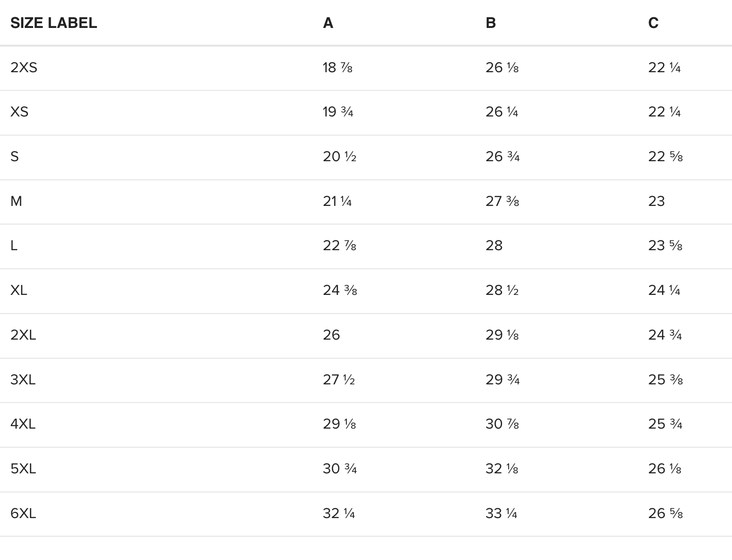Screen dimensions: 732x560
Task: Select the S size label
Action: tap(14, 157)
